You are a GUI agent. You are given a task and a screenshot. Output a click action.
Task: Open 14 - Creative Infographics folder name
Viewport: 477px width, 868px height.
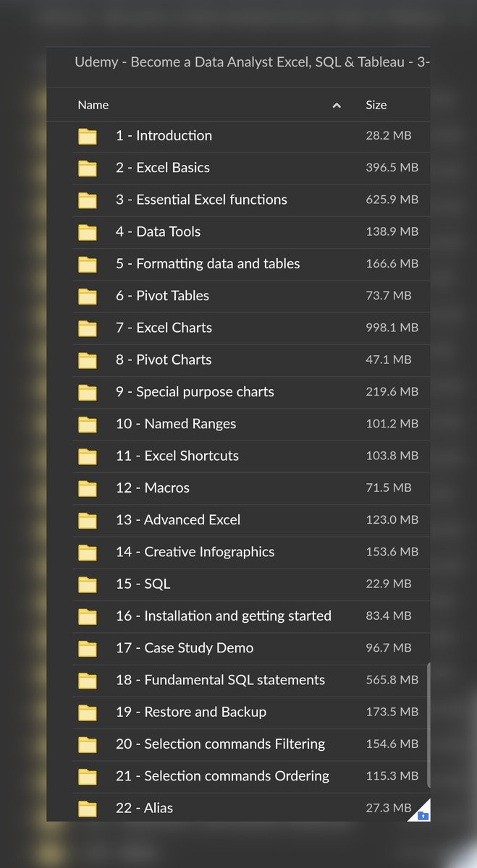tap(195, 552)
